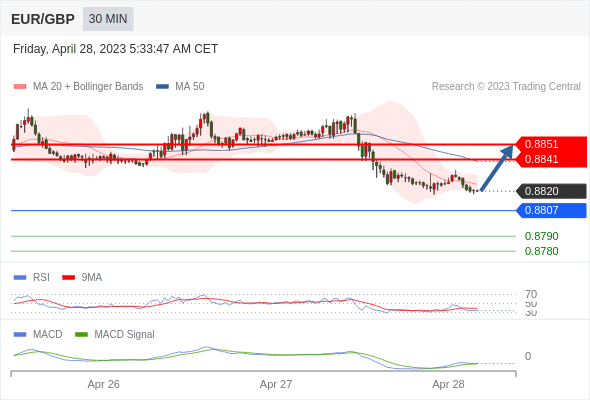
Task: Click the red 0.8851 resistance price tag
Action: coord(551,144)
